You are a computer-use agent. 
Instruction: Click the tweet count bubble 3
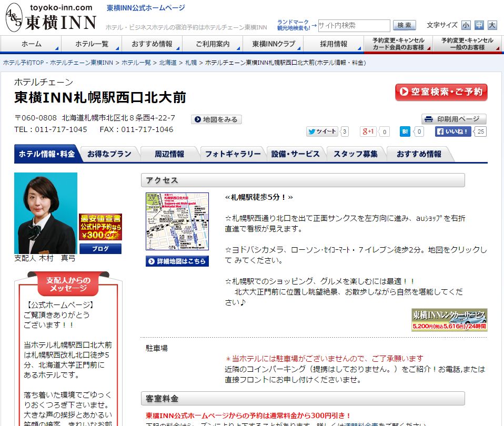tap(345, 131)
